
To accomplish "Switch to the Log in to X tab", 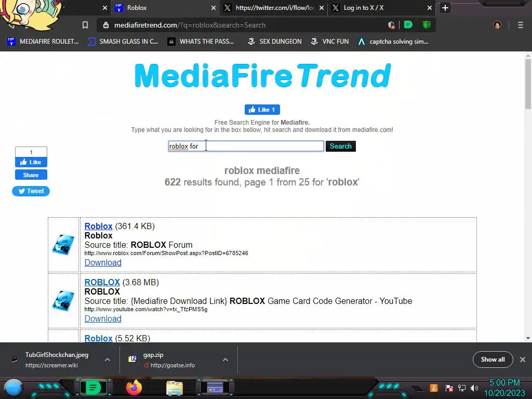I will pos(382,8).
